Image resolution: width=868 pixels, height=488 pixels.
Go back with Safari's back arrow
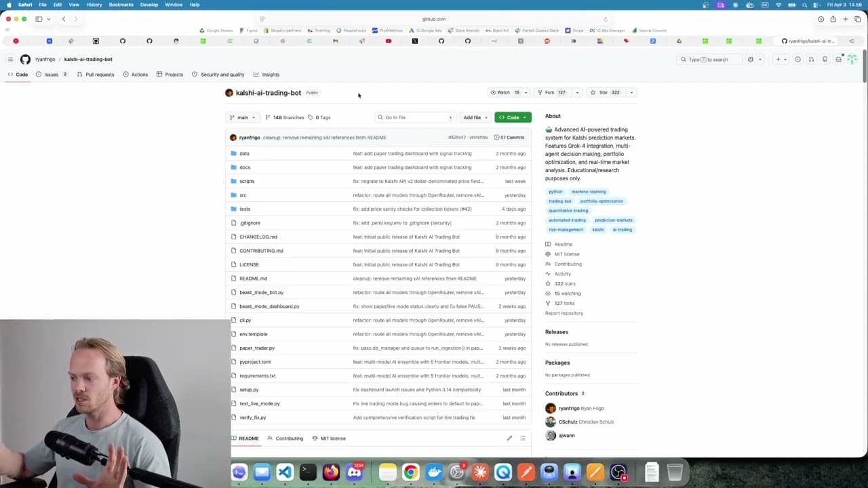[x=64, y=19]
